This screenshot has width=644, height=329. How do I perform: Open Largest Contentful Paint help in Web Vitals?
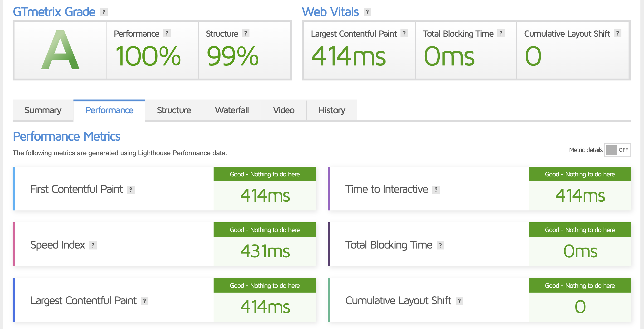404,33
